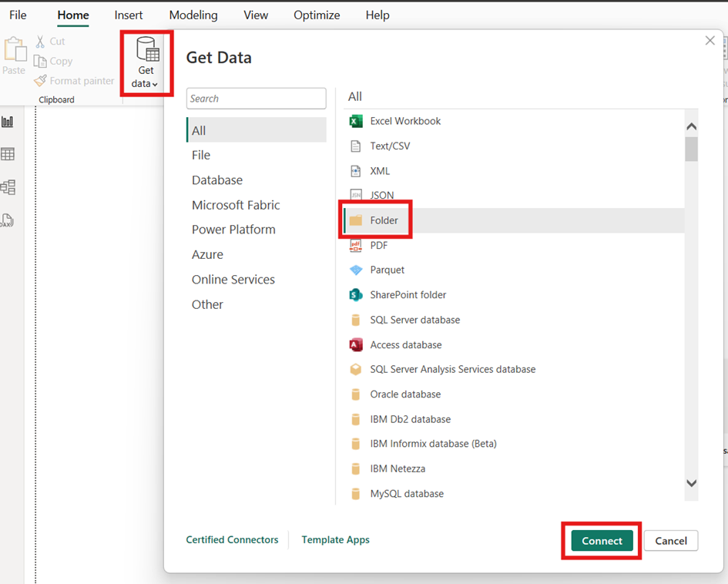Open DAX query view sidebar icon
The height and width of the screenshot is (584, 728).
pyautogui.click(x=8, y=220)
